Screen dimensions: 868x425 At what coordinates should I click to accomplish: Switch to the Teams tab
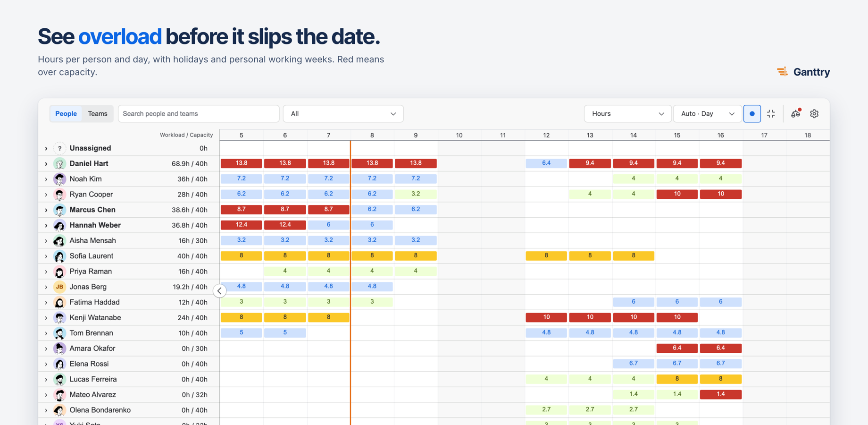click(98, 114)
